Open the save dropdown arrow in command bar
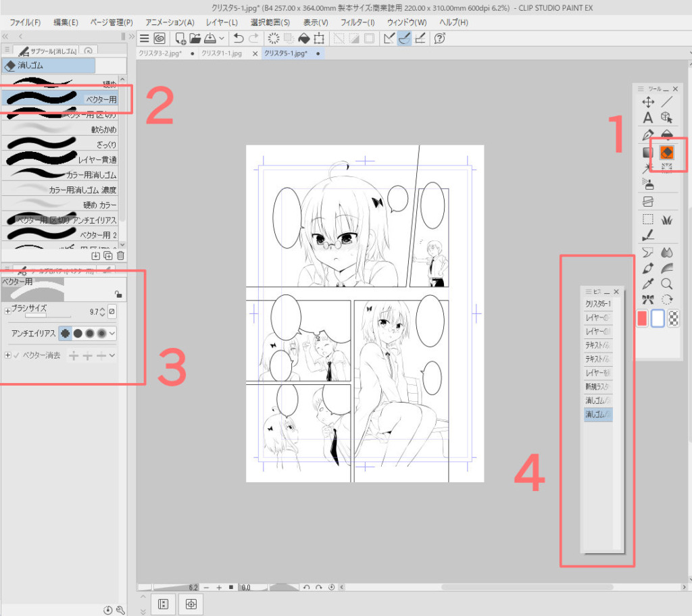 point(222,38)
